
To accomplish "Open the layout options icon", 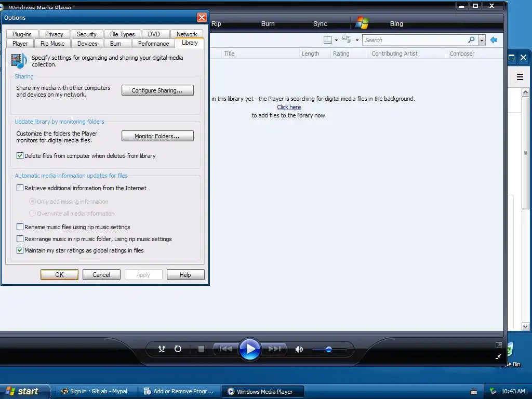I will pos(327,40).
